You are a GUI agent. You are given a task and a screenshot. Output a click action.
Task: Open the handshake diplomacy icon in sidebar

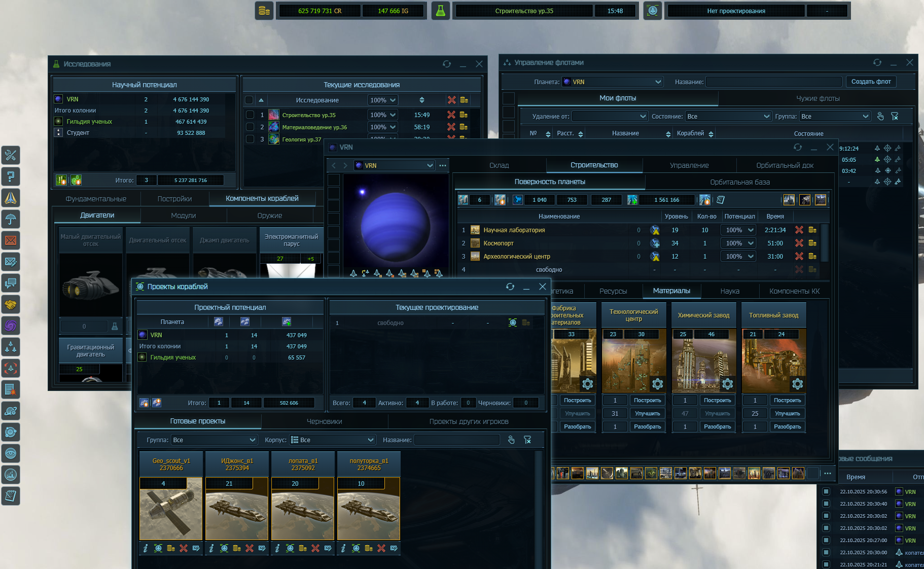[x=11, y=304]
